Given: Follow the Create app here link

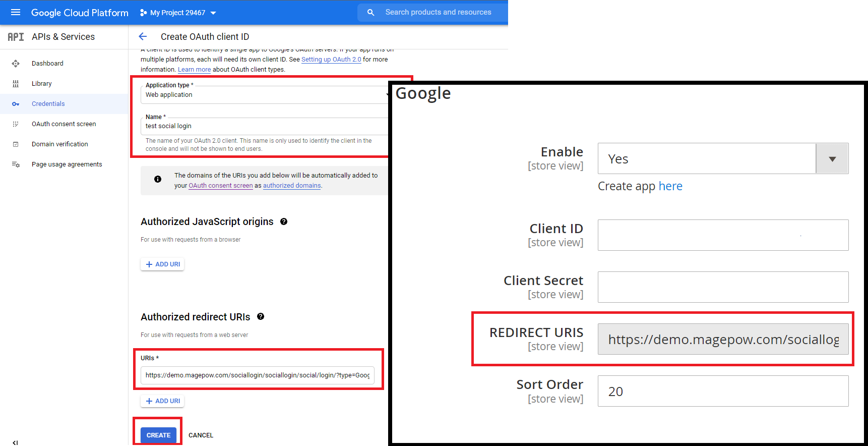Looking at the screenshot, I should (x=670, y=186).
